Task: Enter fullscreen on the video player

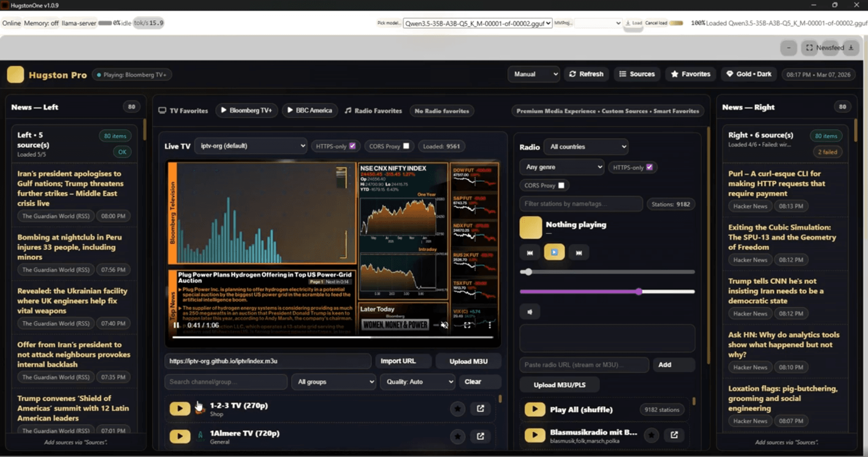Action: pos(467,325)
